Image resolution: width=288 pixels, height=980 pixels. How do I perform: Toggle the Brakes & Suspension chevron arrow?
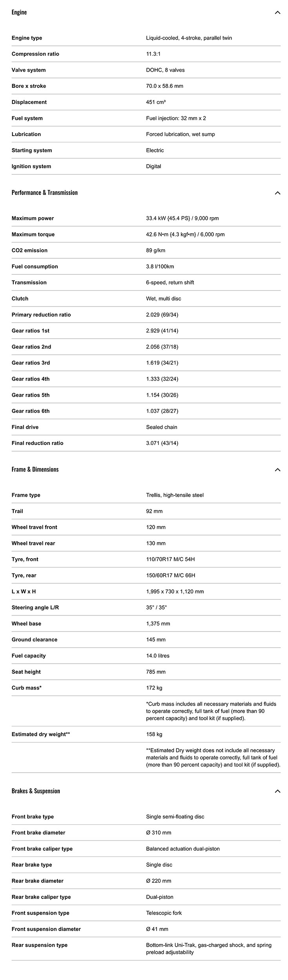[277, 791]
